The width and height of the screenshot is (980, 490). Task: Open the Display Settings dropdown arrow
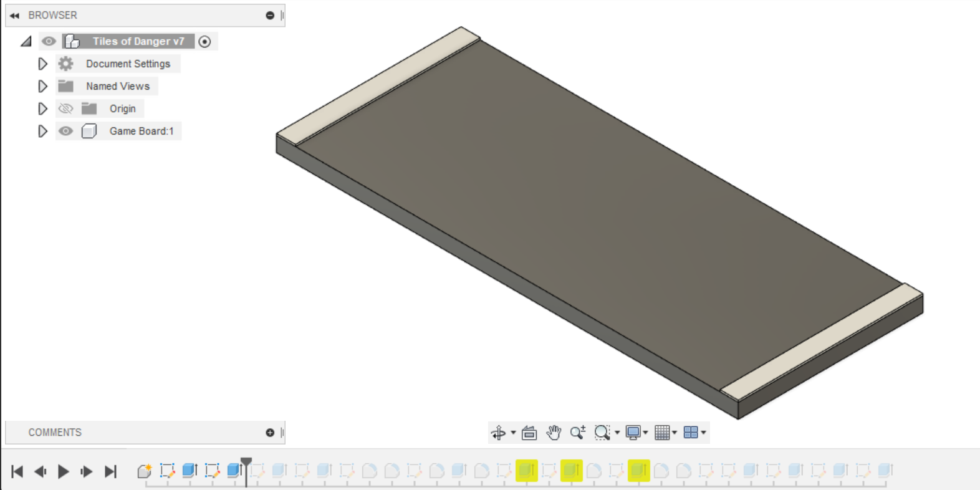tap(645, 433)
